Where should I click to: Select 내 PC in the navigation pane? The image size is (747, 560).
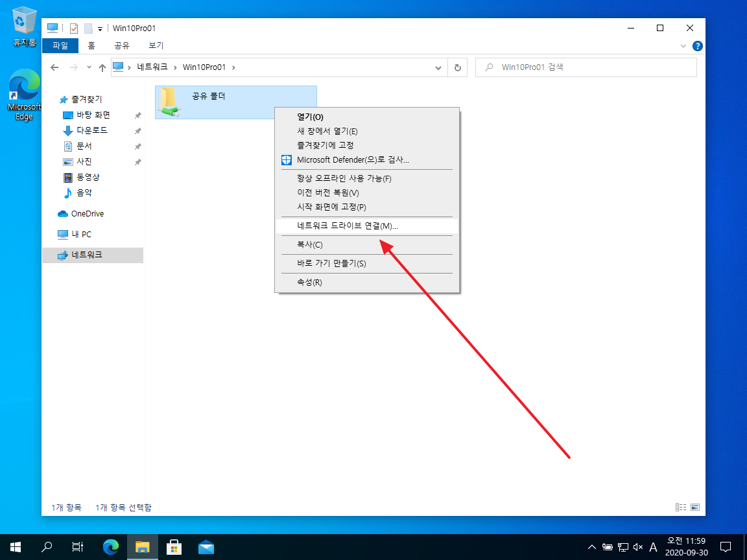[x=81, y=234]
